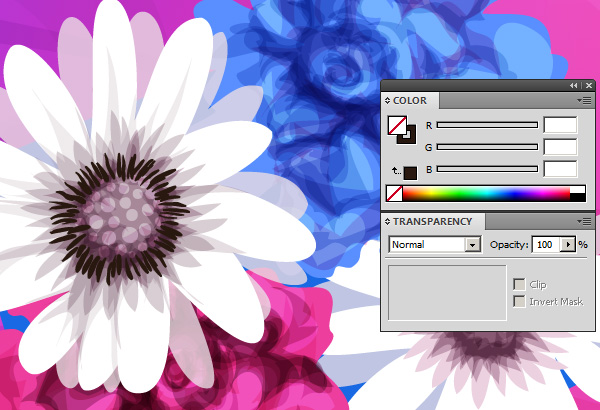This screenshot has height=410, width=600.
Task: Choose the None swatch beside the spectrum
Action: point(394,193)
